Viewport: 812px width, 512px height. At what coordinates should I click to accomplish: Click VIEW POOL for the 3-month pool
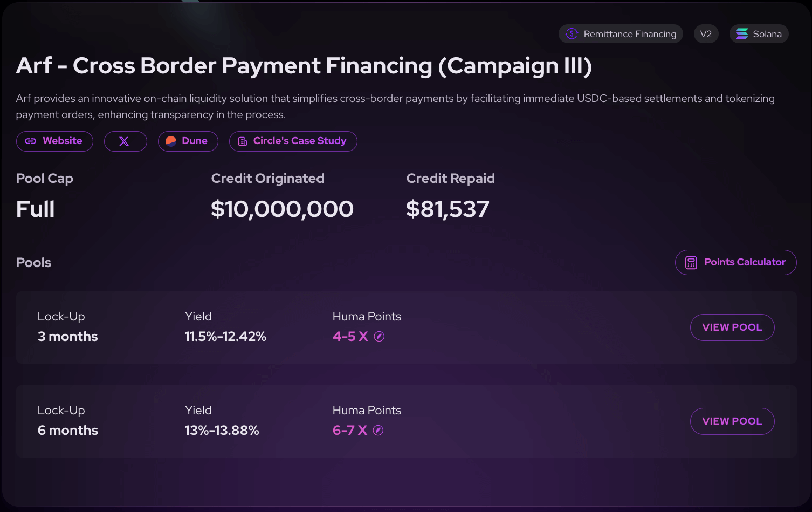click(x=732, y=327)
